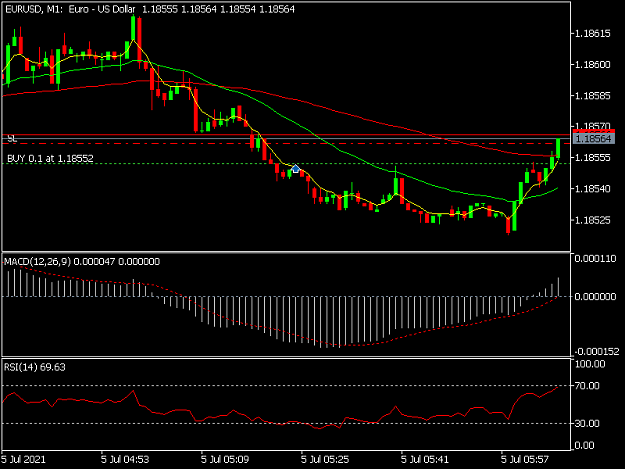Screen dimensions: 625x469
Task: Click the 70.00 RSI scale value
Action: [587, 386]
